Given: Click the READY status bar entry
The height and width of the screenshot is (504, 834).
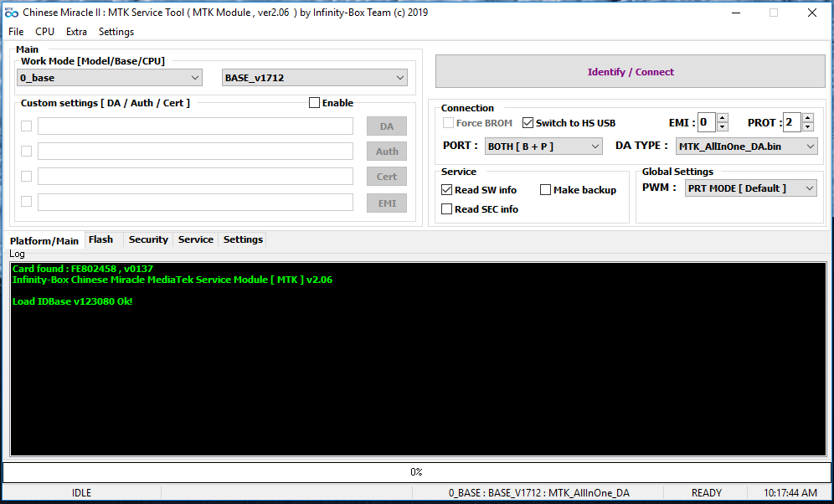Looking at the screenshot, I should point(707,493).
